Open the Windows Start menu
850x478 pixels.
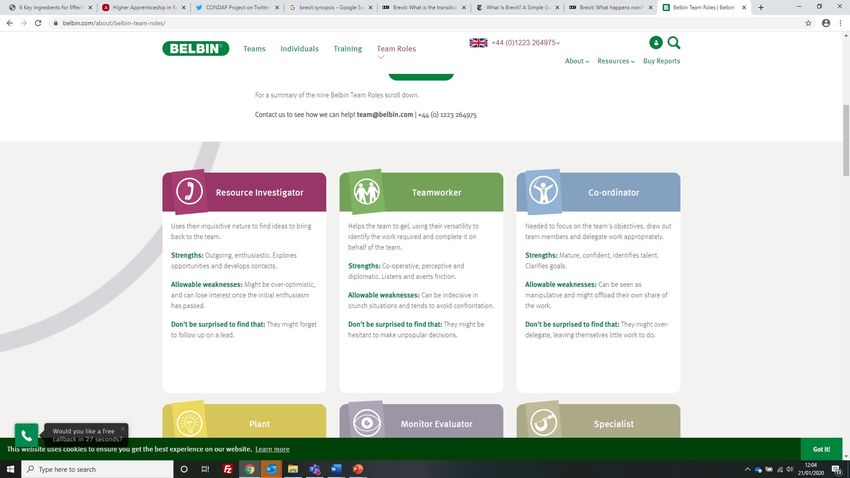10,469
